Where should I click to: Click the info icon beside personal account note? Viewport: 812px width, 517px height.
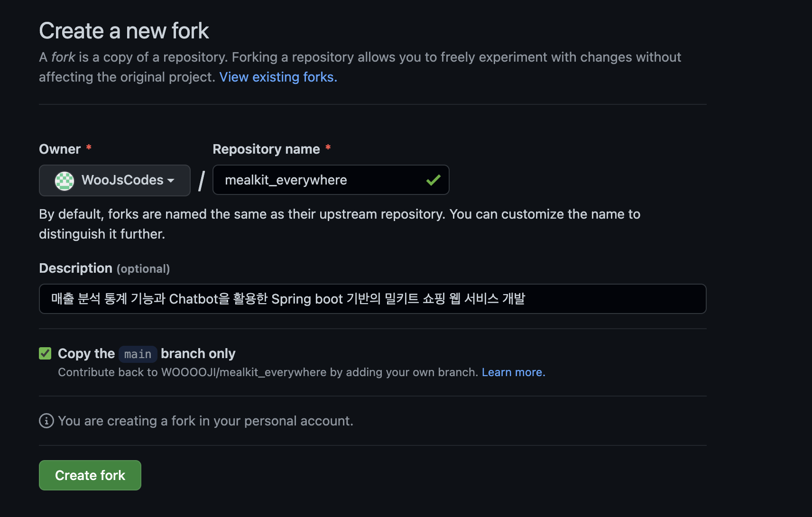[x=46, y=421]
